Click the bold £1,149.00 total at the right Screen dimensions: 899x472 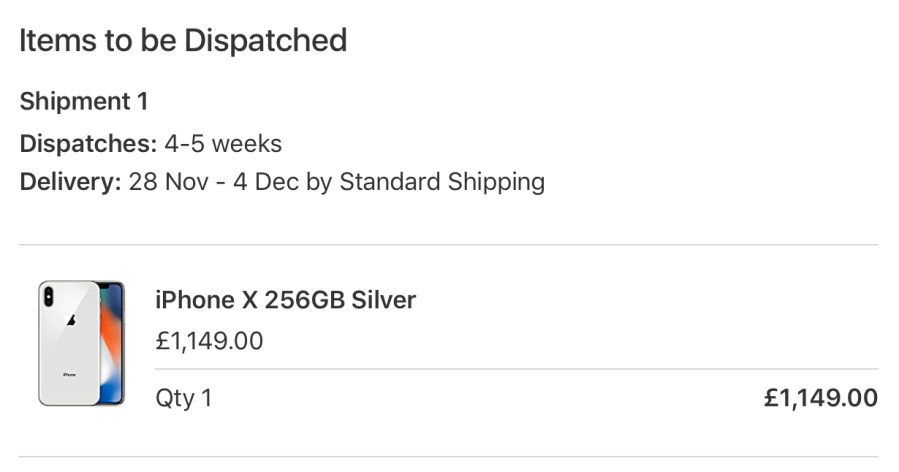(x=820, y=398)
